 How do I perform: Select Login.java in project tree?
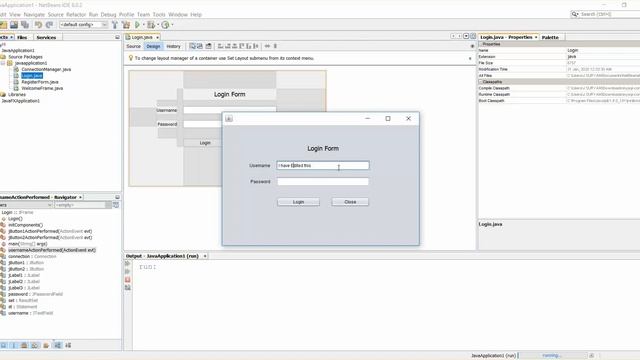[32, 76]
